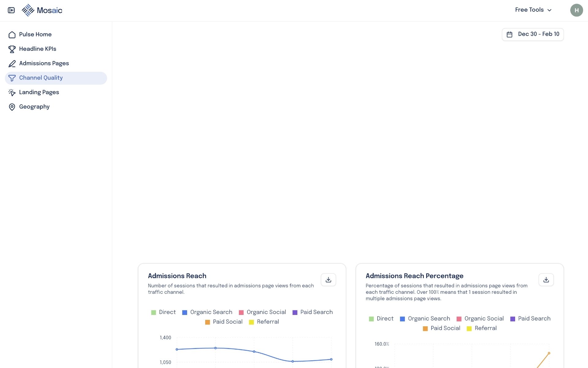Click the Mosaic logo
Screen dimensions: 588x368
coord(42,10)
